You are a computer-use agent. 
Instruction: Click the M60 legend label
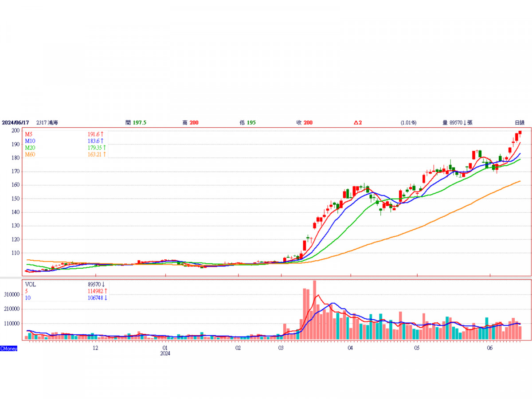coord(30,154)
